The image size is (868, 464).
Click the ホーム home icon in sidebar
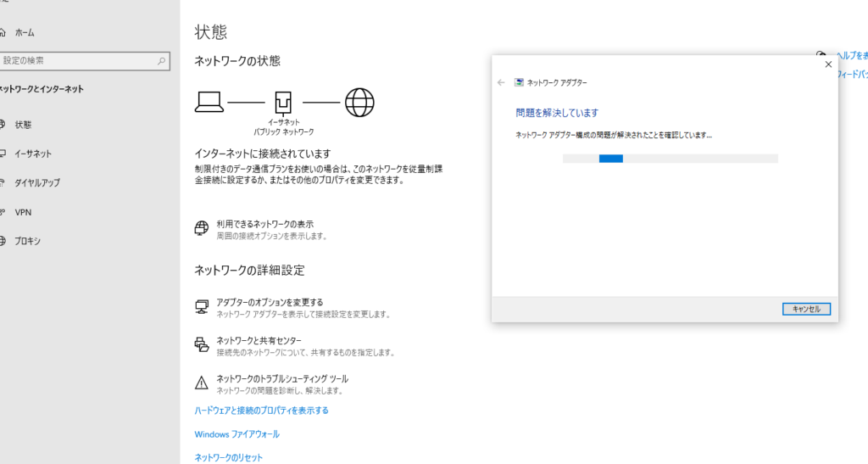point(3,32)
